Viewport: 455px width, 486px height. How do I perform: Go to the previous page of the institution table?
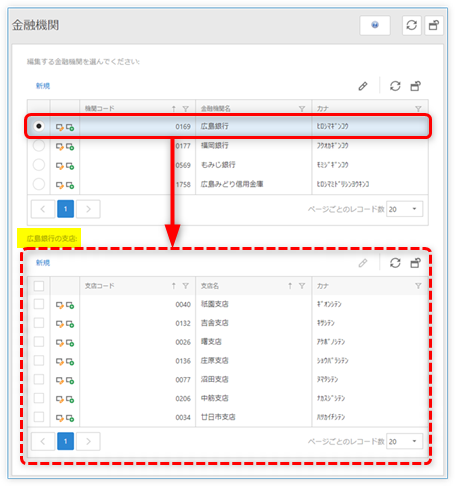[43, 209]
